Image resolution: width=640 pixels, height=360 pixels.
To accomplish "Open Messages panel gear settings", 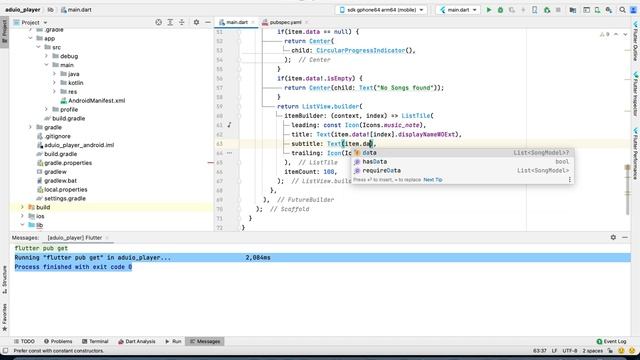I will pos(613,237).
